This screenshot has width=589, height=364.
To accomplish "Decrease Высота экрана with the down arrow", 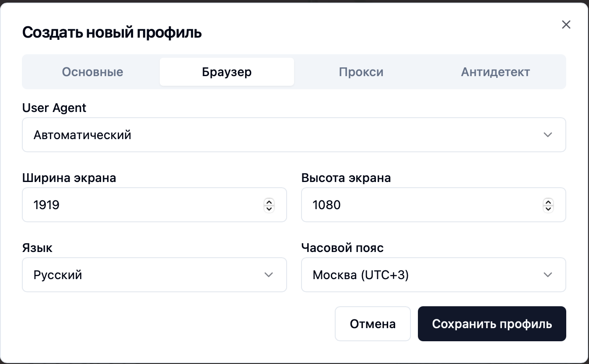I will click(548, 208).
